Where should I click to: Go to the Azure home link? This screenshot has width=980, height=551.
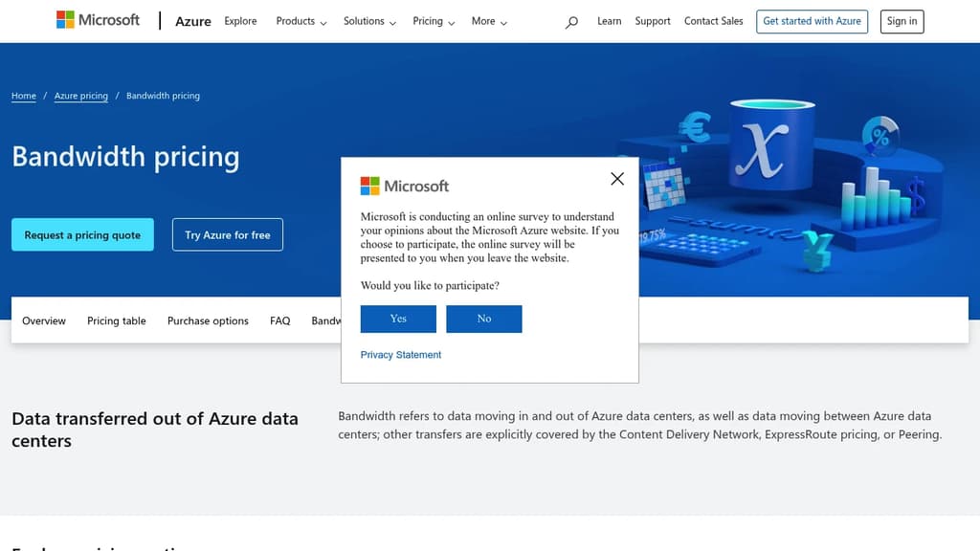(x=192, y=21)
